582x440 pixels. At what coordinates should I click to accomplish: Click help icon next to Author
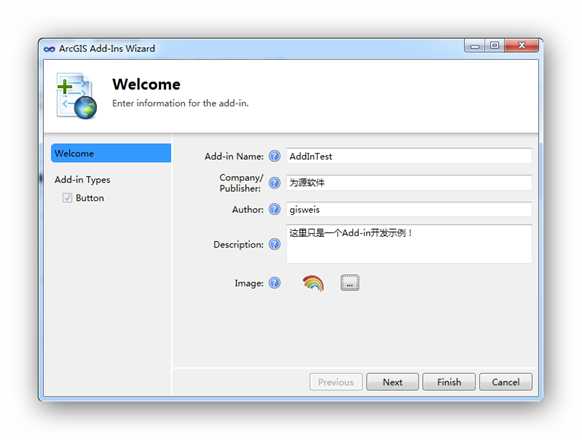pos(275,209)
